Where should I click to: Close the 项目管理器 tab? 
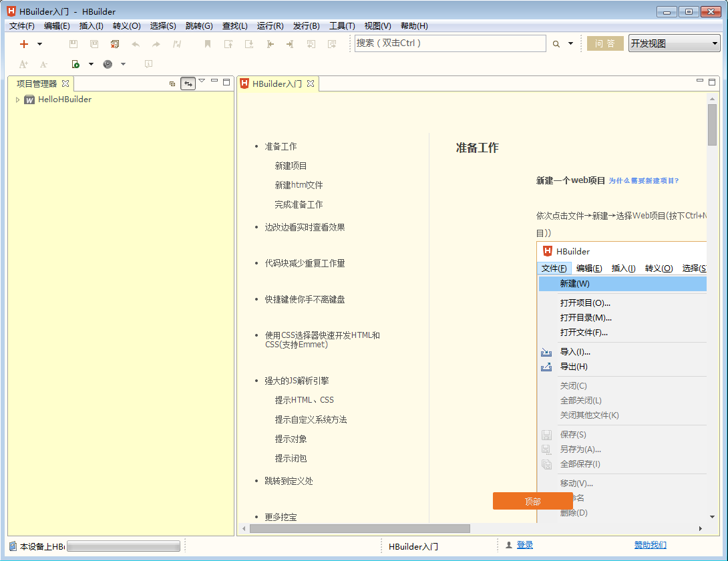65,83
